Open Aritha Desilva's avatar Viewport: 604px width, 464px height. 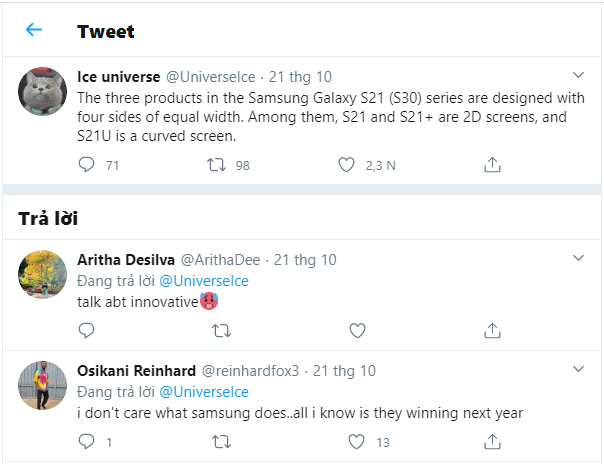point(44,274)
